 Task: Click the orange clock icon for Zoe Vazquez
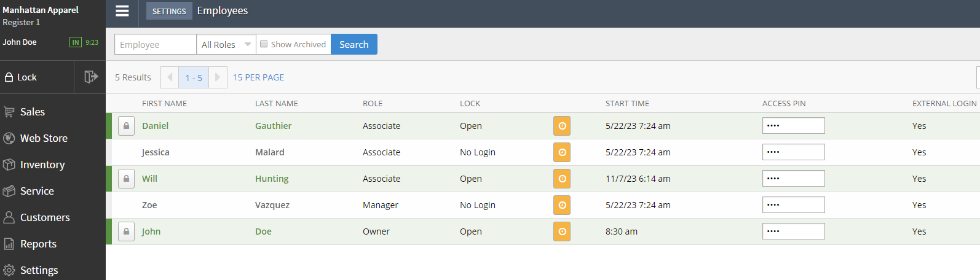562,205
